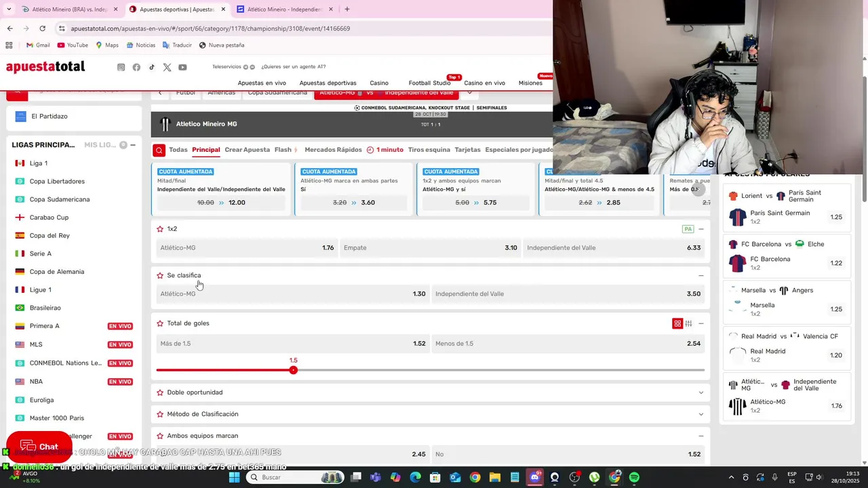Open Microsoft Teams from the taskbar

coord(376,477)
